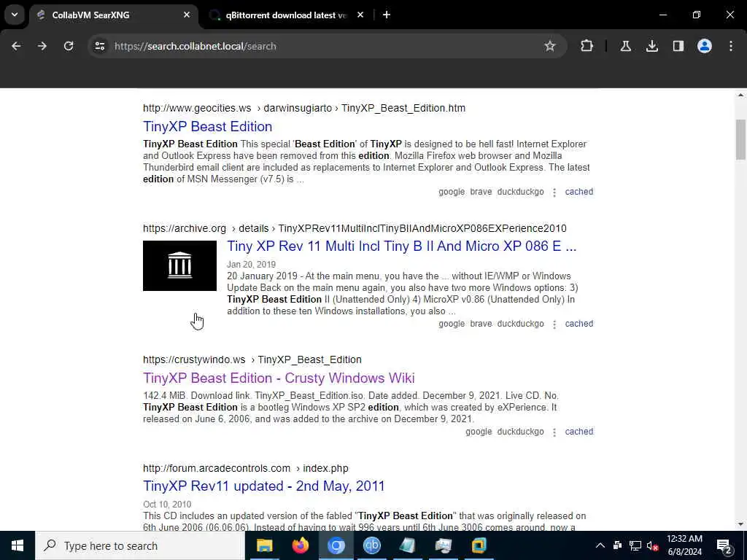Click the taskbar search box
Screen dimensions: 747x560
tap(140, 545)
